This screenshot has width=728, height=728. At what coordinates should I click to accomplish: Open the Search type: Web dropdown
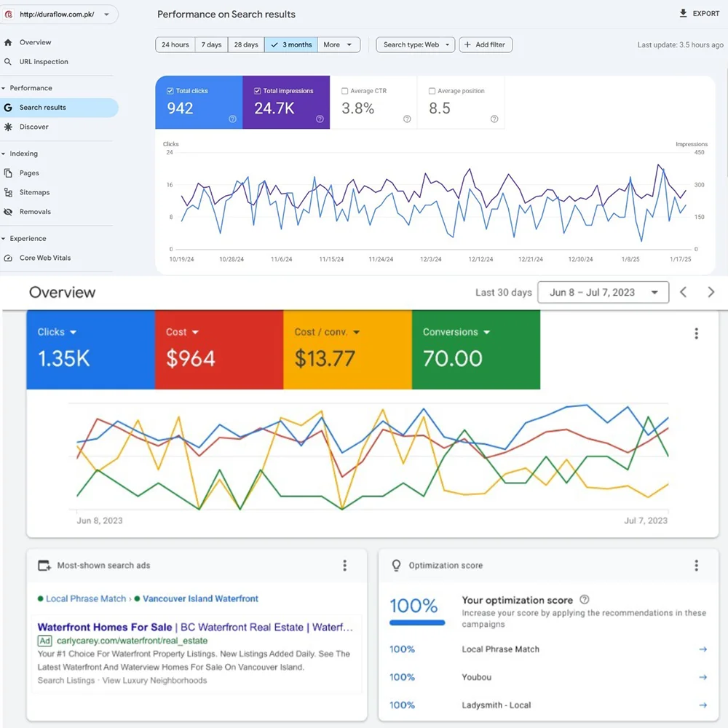(416, 45)
